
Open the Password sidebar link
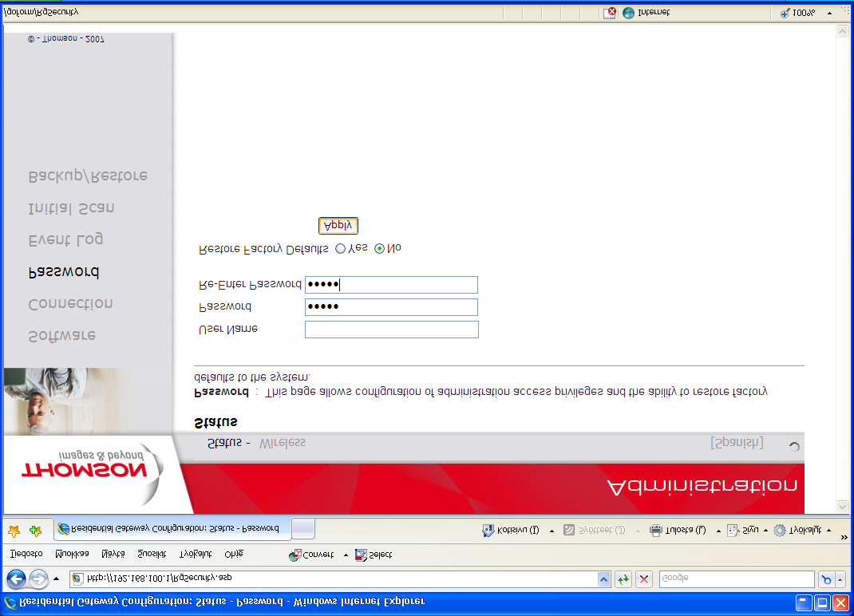64,272
